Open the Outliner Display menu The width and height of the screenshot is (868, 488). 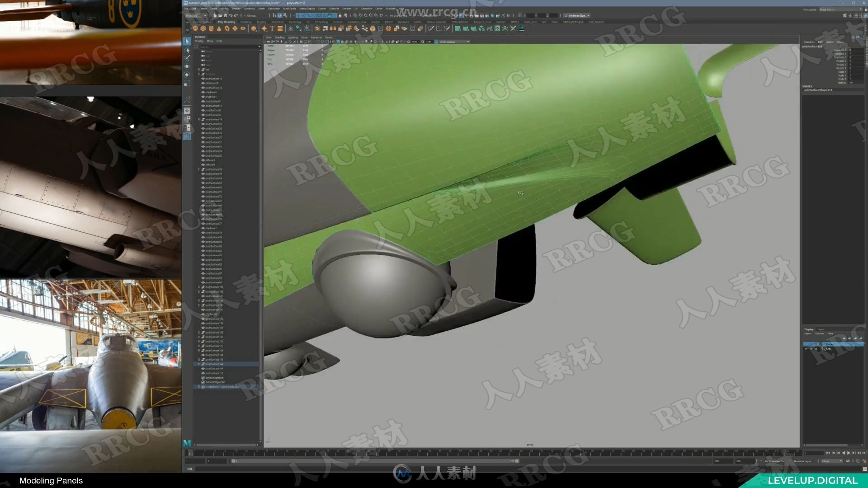[x=199, y=41]
